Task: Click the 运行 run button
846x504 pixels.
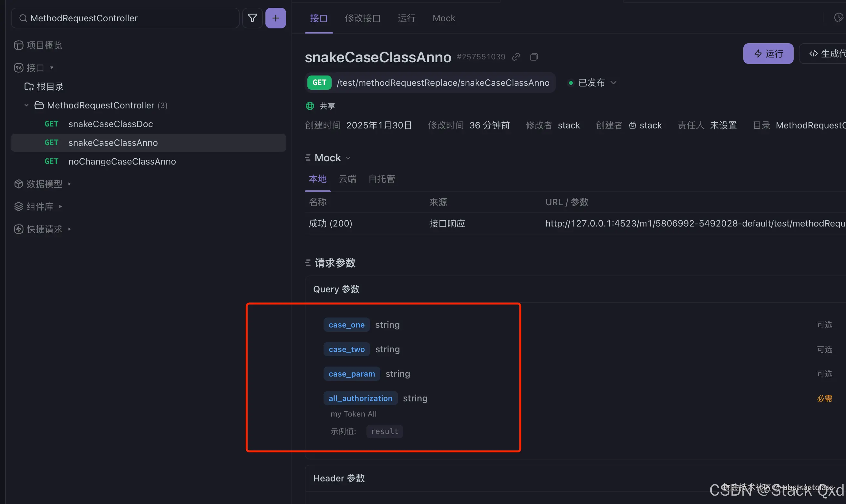Action: pyautogui.click(x=768, y=53)
